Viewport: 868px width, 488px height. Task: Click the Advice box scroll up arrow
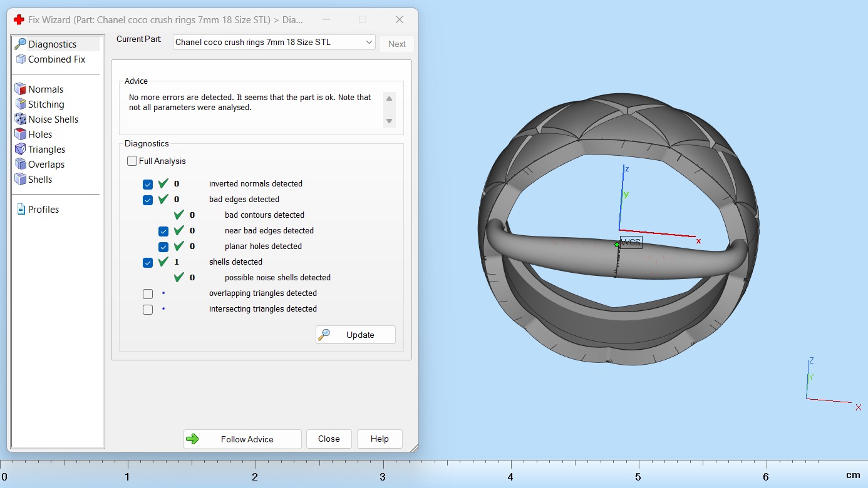(x=390, y=99)
